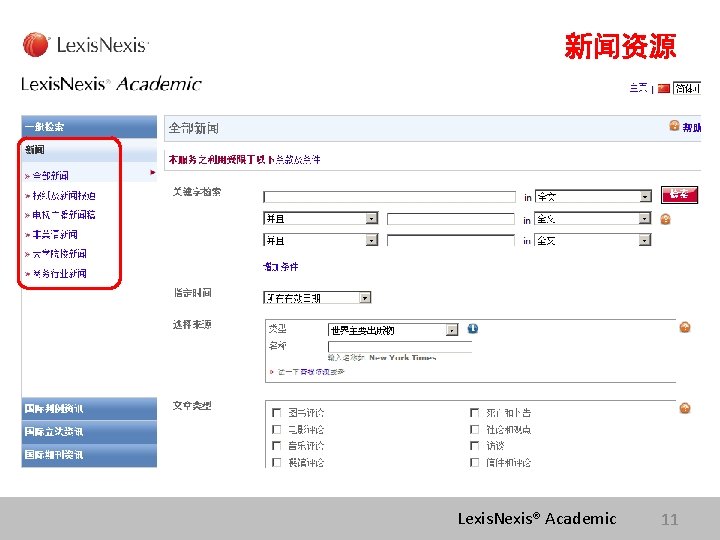Screen dimensions: 720x540
Task: Select 全部新闻 in news sidebar
Action: 51,175
